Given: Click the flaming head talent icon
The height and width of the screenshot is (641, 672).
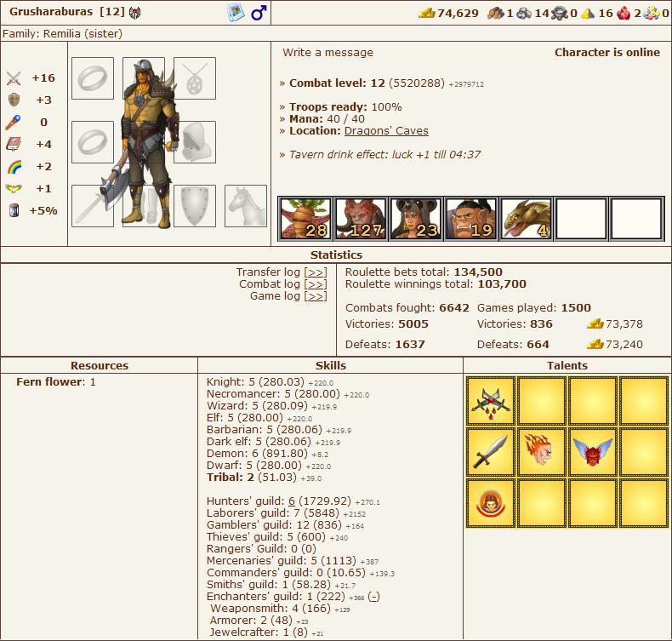Looking at the screenshot, I should coord(541,452).
